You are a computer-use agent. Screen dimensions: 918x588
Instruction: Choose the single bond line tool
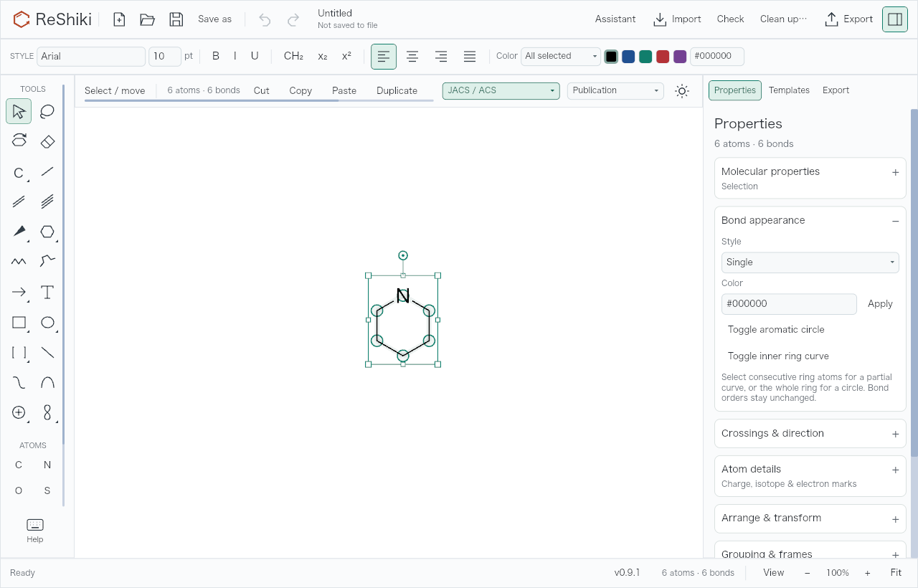click(x=47, y=171)
